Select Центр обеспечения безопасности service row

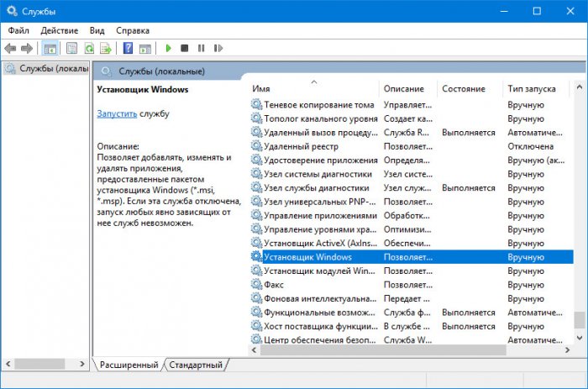point(412,339)
